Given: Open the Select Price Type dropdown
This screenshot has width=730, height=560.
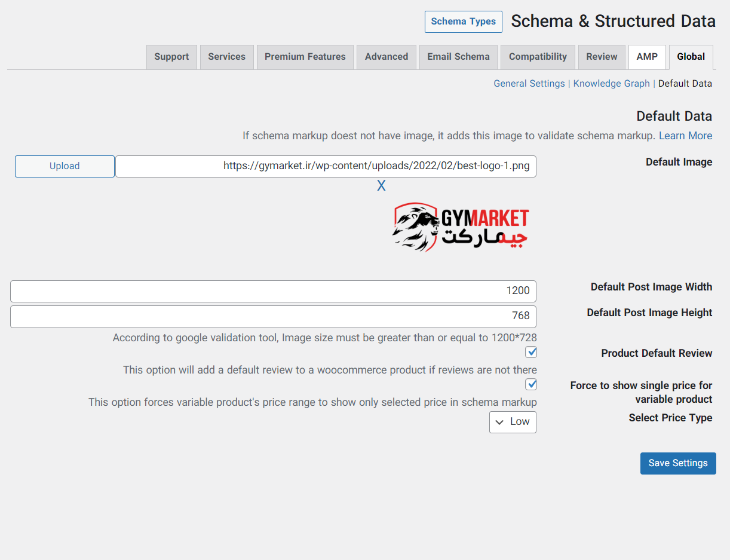Looking at the screenshot, I should coord(513,422).
